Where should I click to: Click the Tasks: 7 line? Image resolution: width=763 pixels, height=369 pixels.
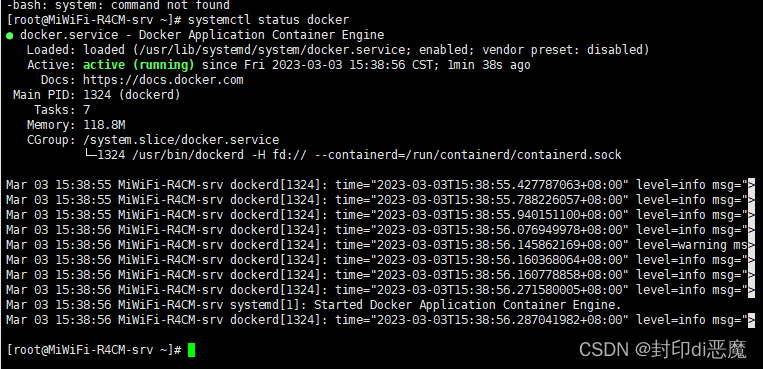(x=62, y=110)
